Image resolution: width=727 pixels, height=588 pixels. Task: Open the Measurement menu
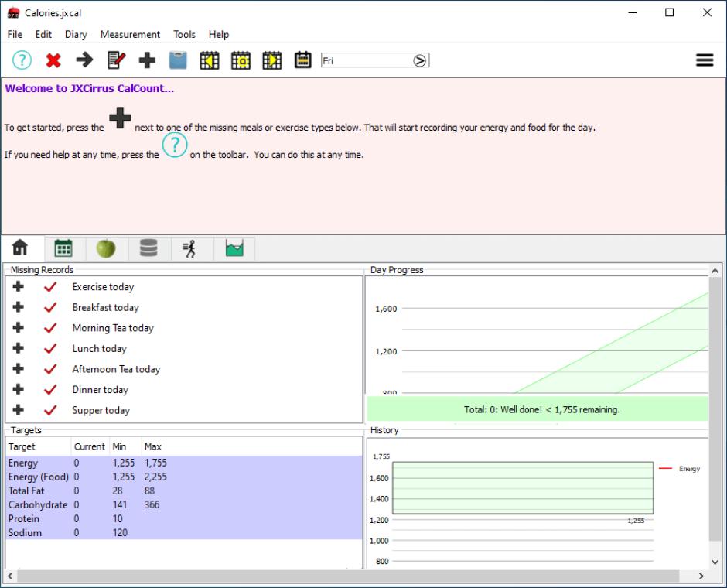pyautogui.click(x=130, y=34)
